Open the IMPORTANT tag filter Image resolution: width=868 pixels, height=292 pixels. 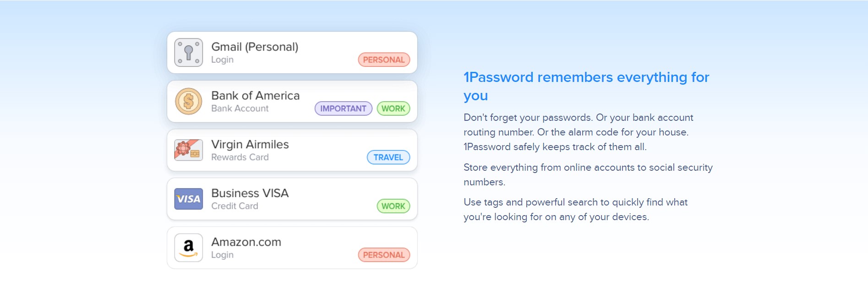[x=343, y=108]
